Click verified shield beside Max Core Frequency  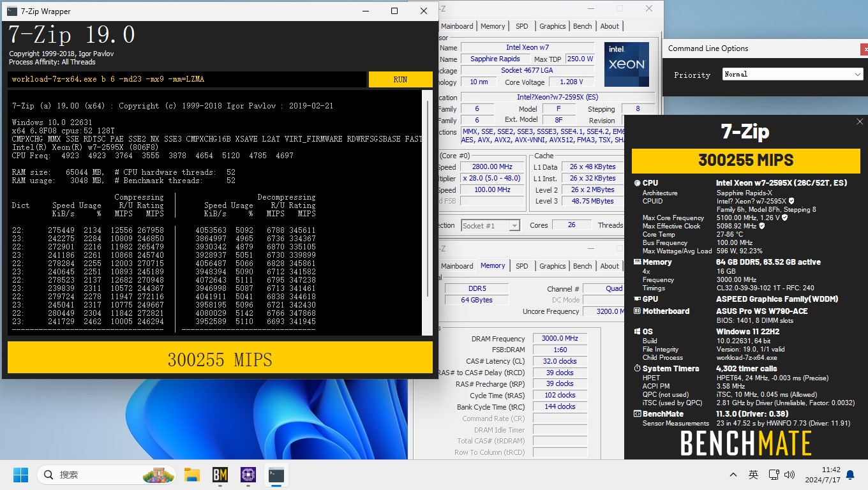click(x=784, y=218)
